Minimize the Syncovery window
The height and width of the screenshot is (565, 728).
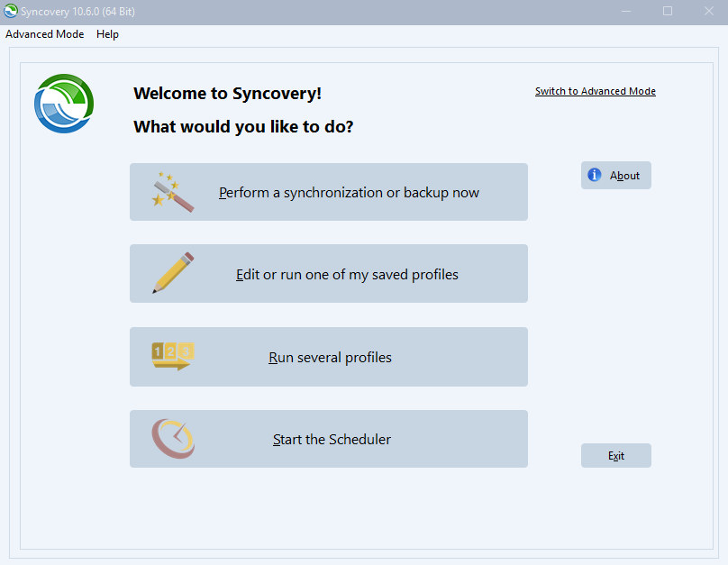click(626, 11)
